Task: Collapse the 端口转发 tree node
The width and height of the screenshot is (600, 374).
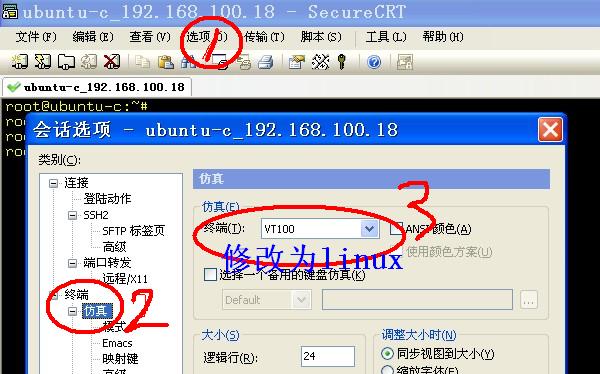Action: [x=72, y=263]
